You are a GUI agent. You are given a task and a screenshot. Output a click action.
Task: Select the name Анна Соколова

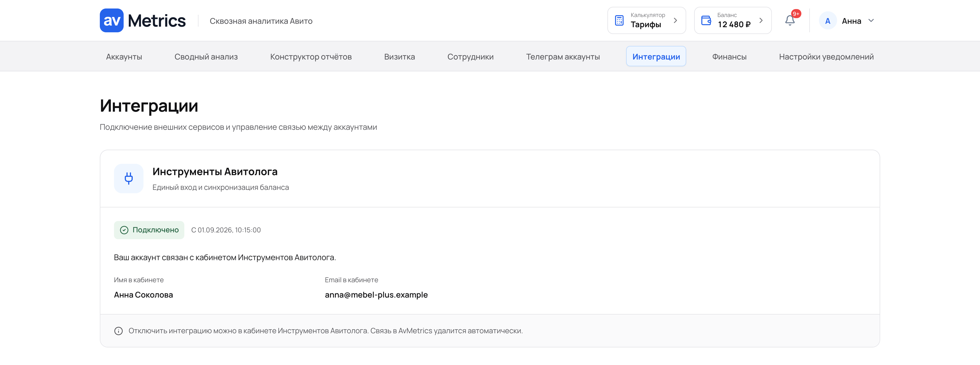click(x=143, y=295)
